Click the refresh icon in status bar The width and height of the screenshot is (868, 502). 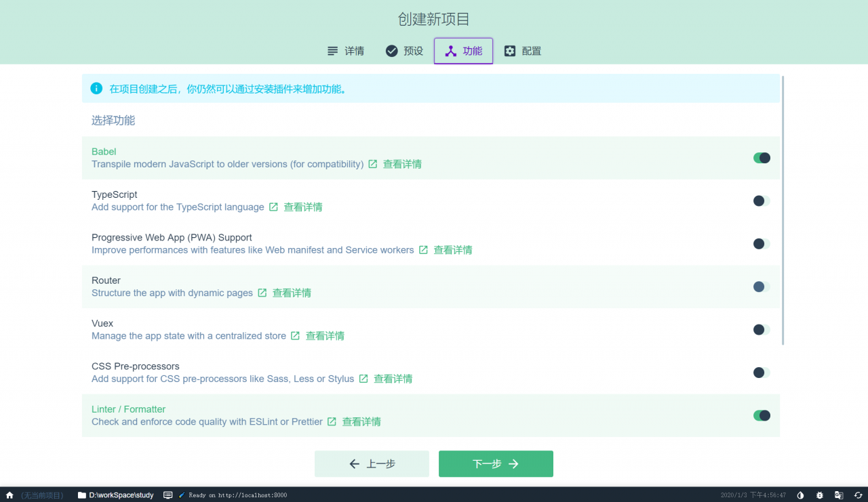(858, 495)
